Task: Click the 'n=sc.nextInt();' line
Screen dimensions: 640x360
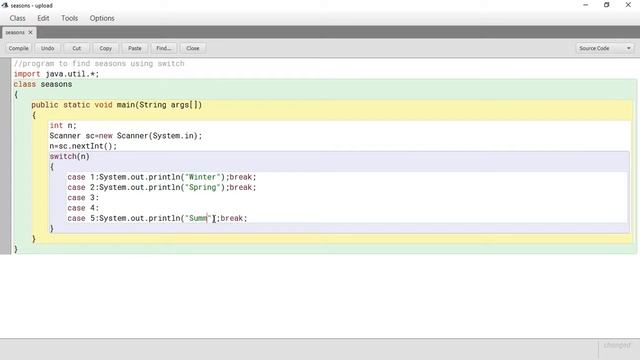Action: click(83, 146)
